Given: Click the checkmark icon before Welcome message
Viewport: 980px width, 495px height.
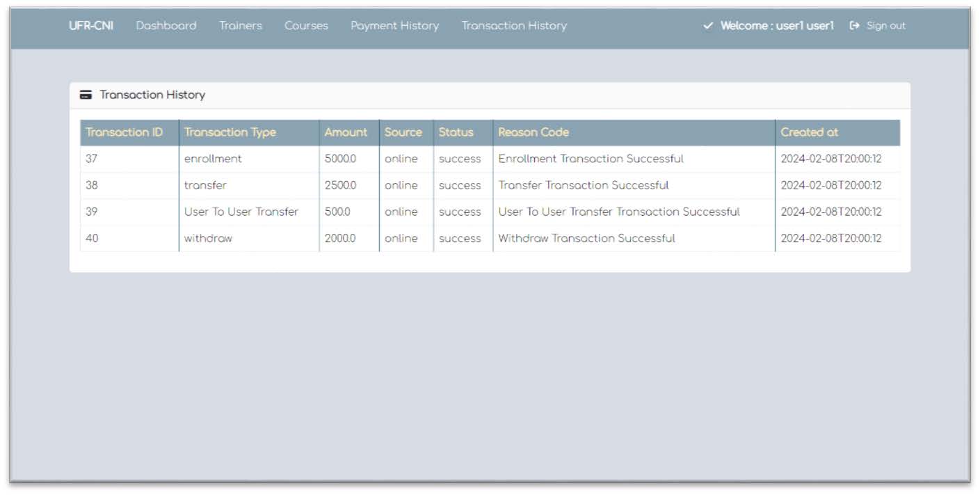Looking at the screenshot, I should (707, 25).
